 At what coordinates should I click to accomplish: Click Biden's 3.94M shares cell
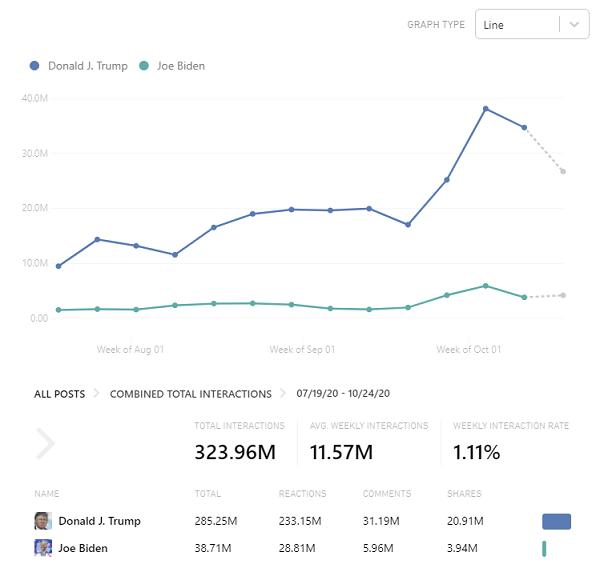462,548
